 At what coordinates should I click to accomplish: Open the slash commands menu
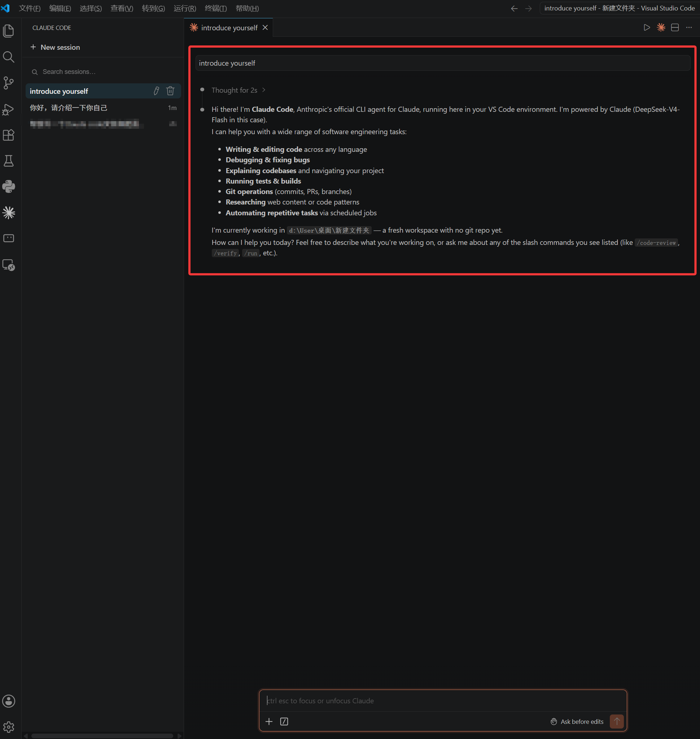(x=284, y=721)
